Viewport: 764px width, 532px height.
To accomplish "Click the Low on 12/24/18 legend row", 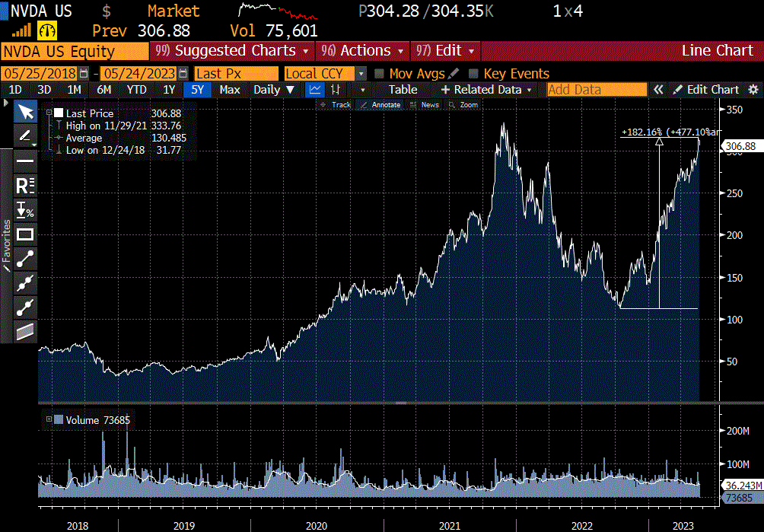I will click(x=119, y=150).
